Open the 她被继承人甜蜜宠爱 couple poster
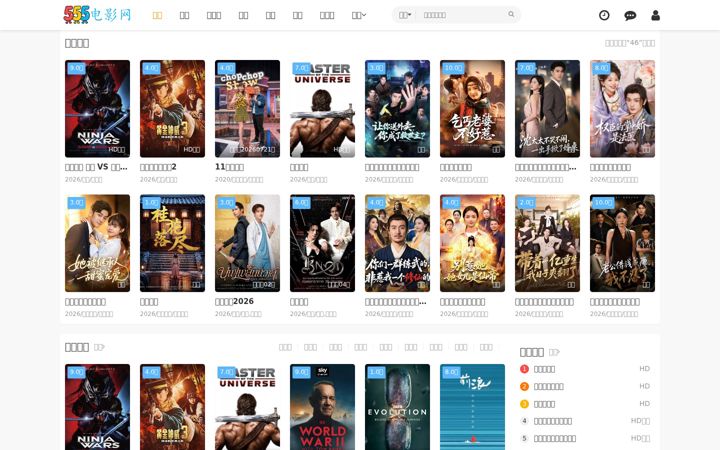This screenshot has width=720, height=450. click(x=97, y=243)
